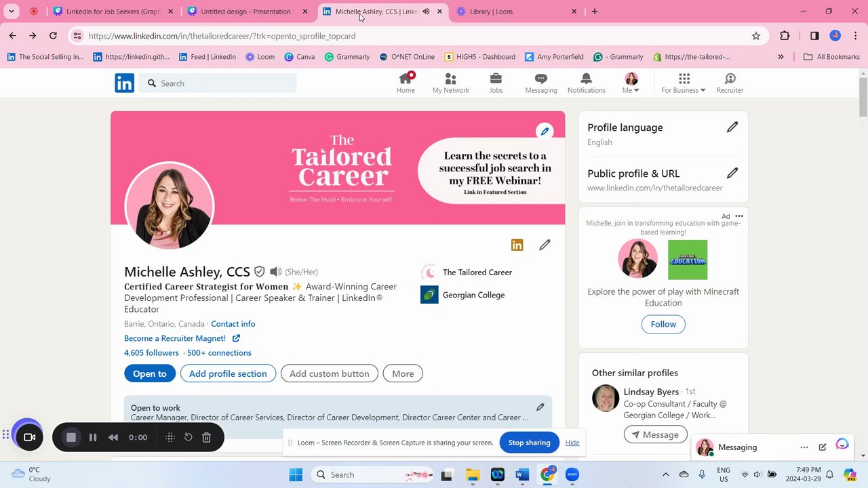Open My Network page
Image resolution: width=868 pixels, height=488 pixels.
coord(451,83)
